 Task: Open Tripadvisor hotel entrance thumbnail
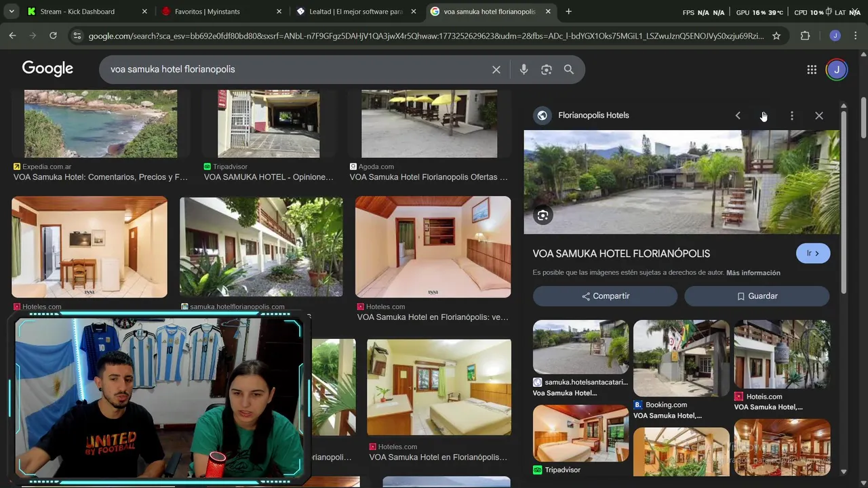tap(269, 123)
